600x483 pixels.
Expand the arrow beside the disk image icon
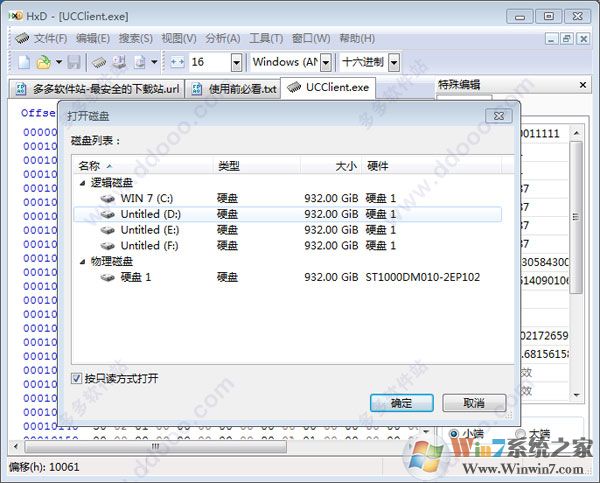tap(154, 62)
